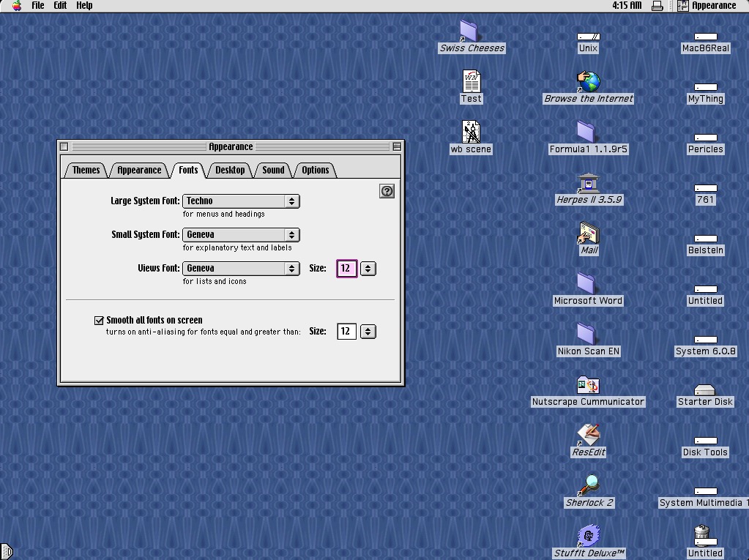
Task: Open the Help menu
Action: coord(84,6)
